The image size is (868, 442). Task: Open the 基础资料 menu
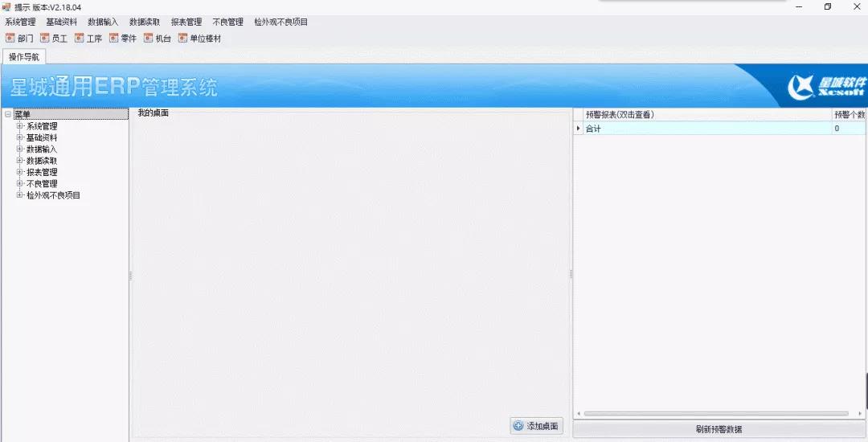click(x=61, y=23)
